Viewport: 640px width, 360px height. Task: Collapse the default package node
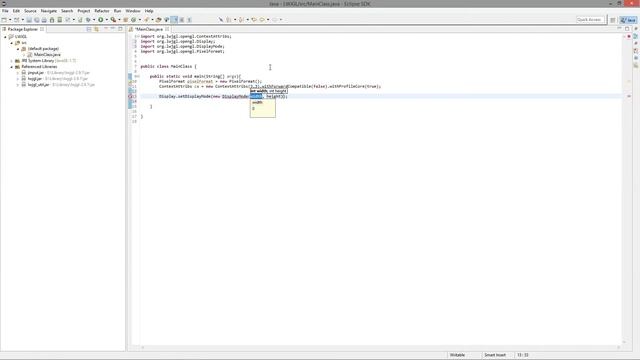(x=18, y=49)
